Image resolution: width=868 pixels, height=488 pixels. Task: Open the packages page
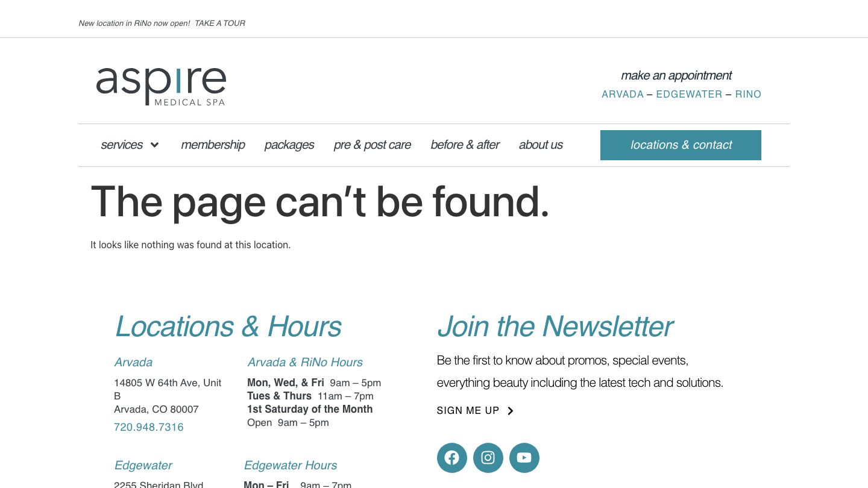tap(289, 145)
